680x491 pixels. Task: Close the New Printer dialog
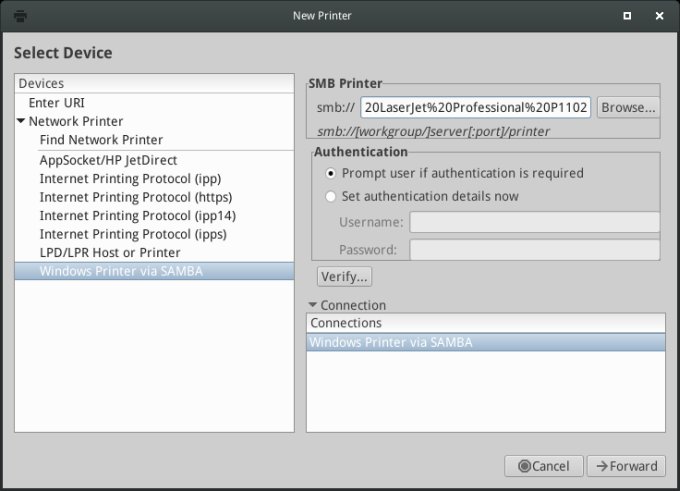point(658,16)
